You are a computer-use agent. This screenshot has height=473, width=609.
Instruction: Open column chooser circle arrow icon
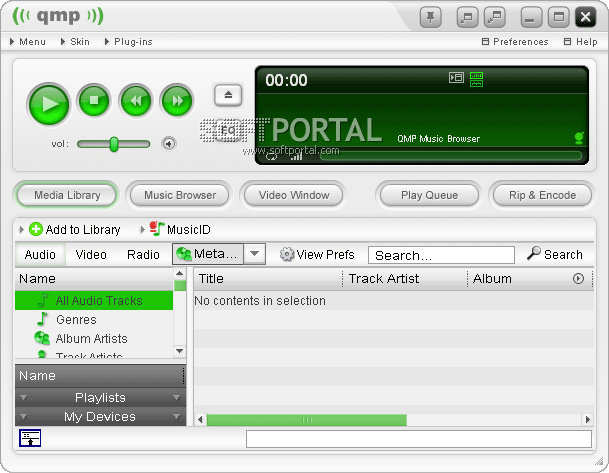click(x=578, y=278)
